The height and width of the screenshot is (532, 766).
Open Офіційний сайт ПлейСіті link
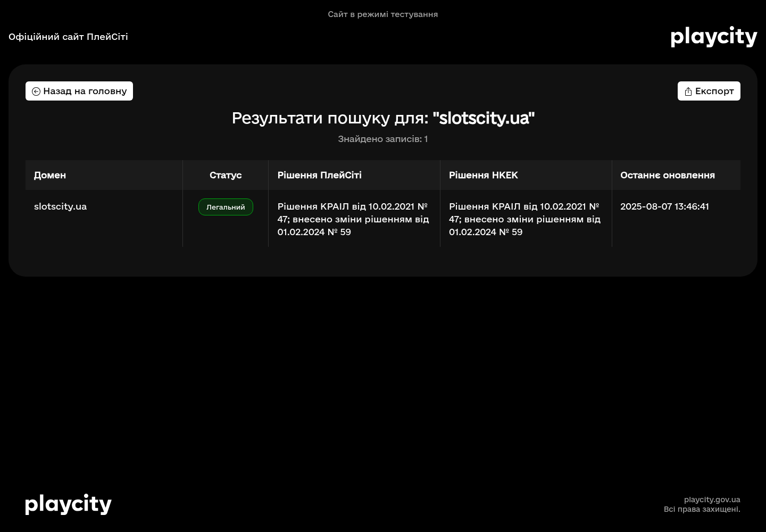[68, 37]
